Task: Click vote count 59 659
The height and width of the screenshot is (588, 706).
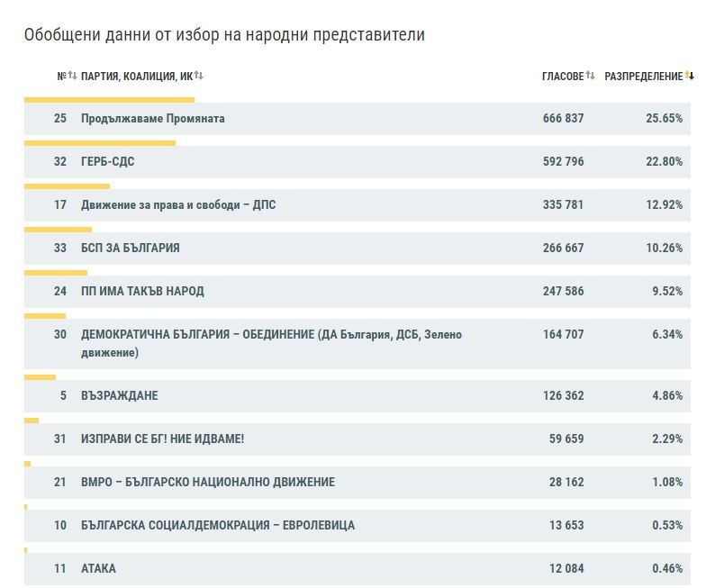Action: pyautogui.click(x=566, y=439)
